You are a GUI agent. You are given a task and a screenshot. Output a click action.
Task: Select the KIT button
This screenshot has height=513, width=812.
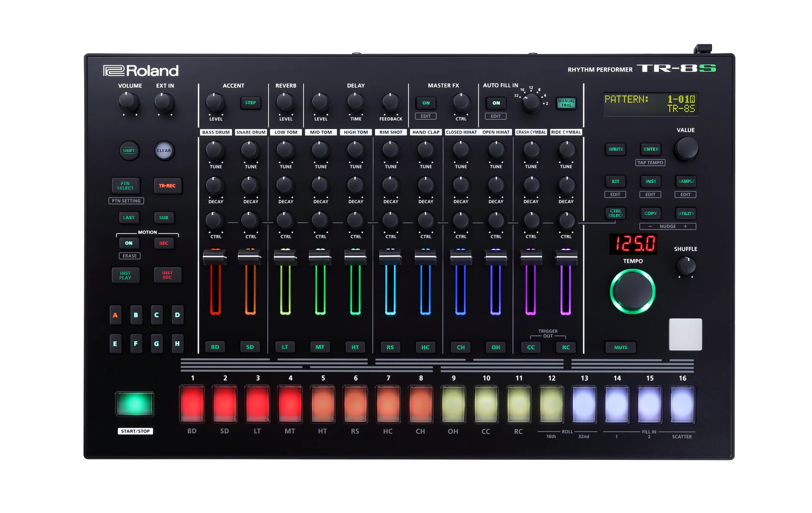click(x=615, y=182)
